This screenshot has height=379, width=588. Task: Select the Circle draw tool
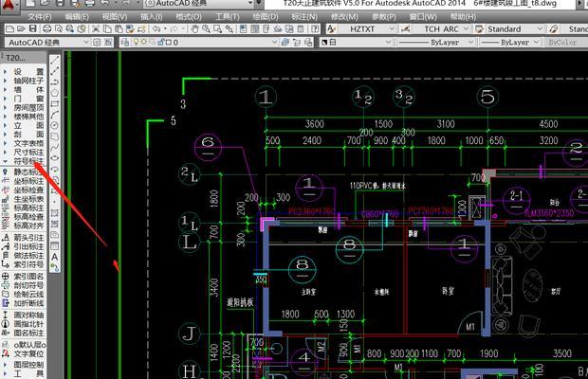55,125
